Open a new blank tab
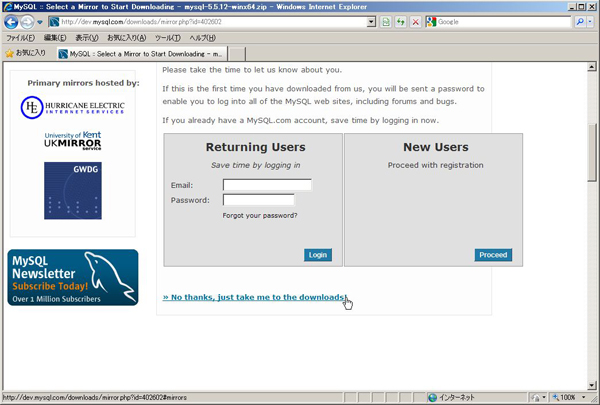The height and width of the screenshot is (405, 600). point(237,54)
